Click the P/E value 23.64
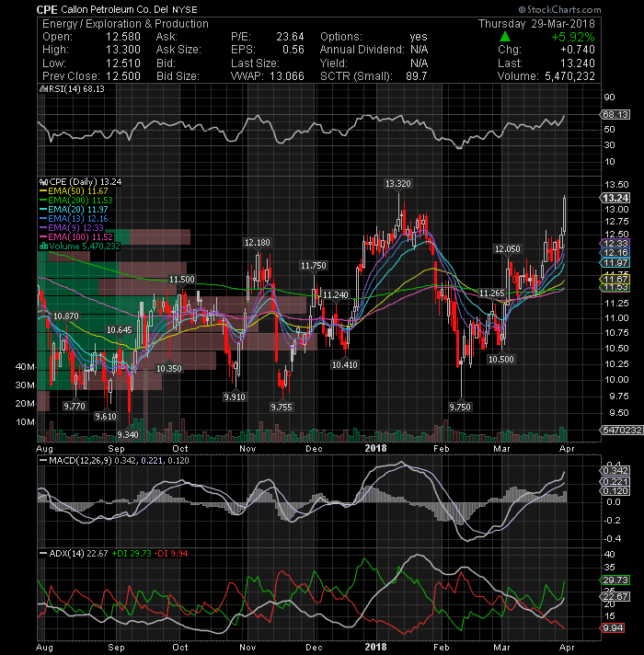Viewport: 644px width, 655px height. (x=290, y=37)
